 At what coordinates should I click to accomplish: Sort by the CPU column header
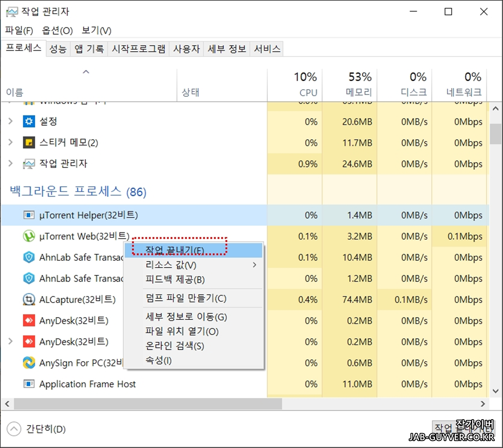point(295,85)
